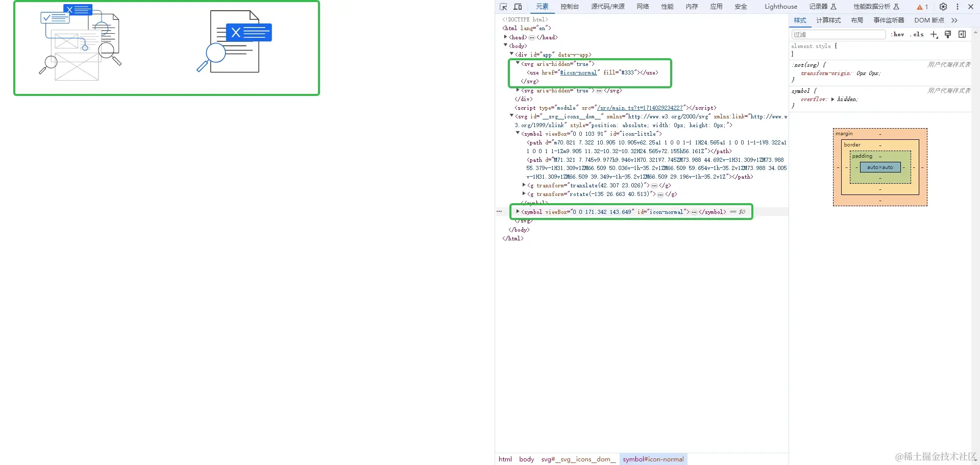Switch to the 控制台 tab
The image size is (980, 465).
570,7
